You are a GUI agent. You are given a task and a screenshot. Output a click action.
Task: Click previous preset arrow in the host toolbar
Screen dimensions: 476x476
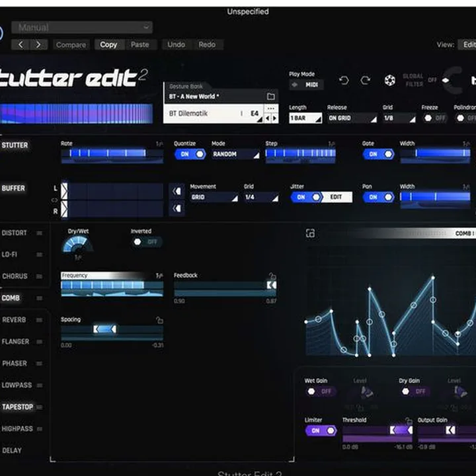[20, 45]
